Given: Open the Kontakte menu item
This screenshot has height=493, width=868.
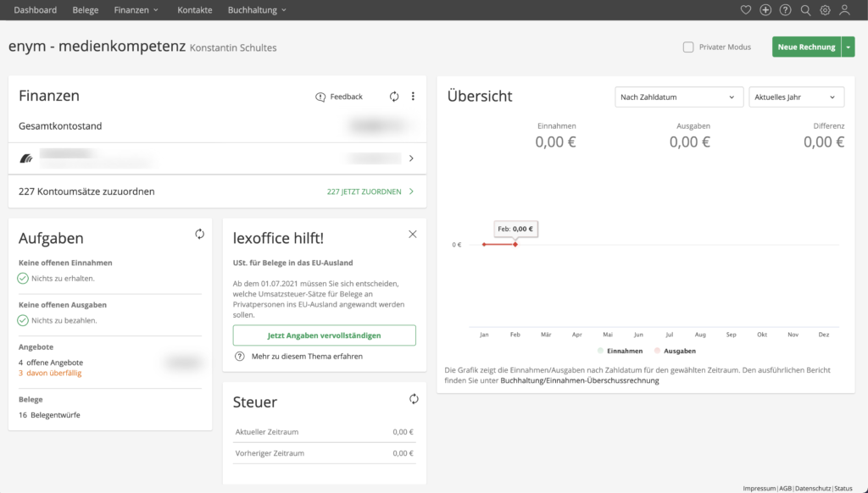Looking at the screenshot, I should point(195,10).
